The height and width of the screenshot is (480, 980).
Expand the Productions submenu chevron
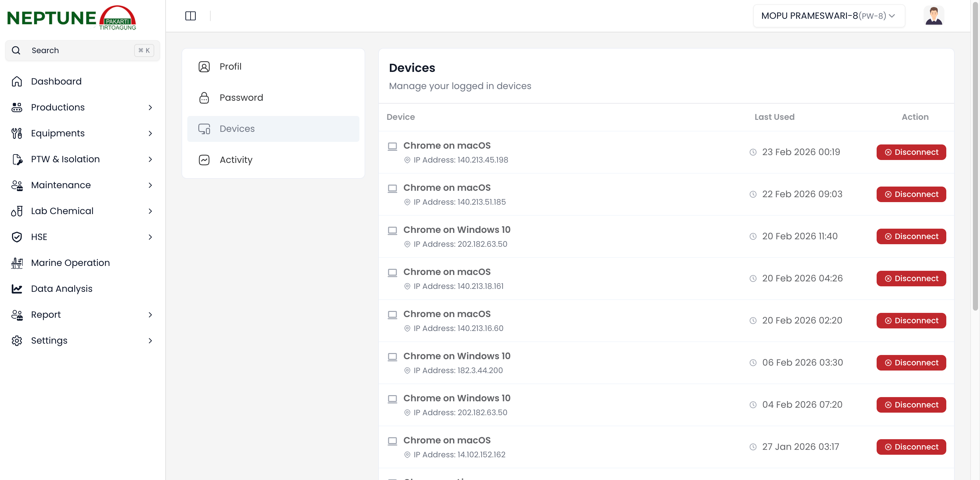click(150, 108)
